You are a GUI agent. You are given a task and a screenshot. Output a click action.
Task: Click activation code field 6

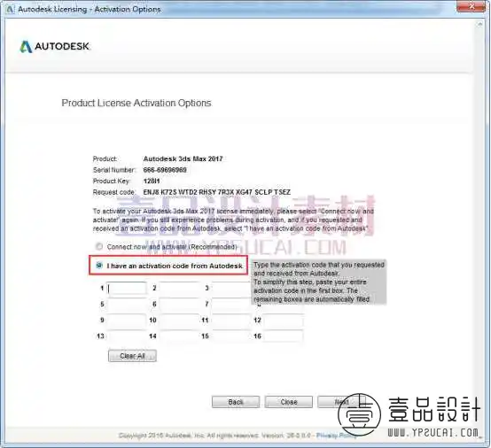pyautogui.click(x=179, y=304)
